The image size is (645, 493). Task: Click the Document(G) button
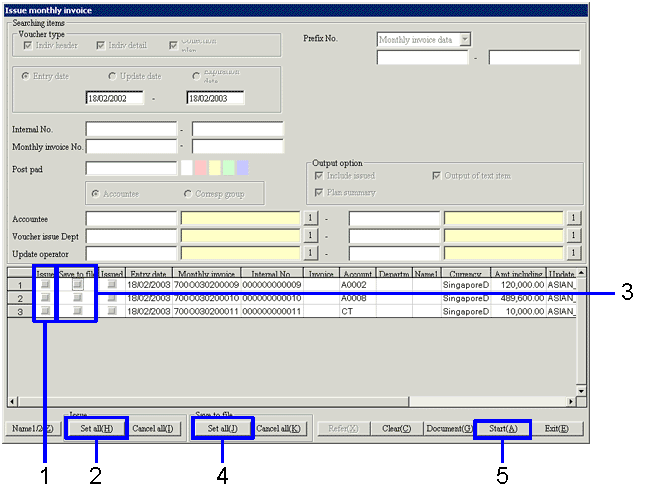point(449,428)
